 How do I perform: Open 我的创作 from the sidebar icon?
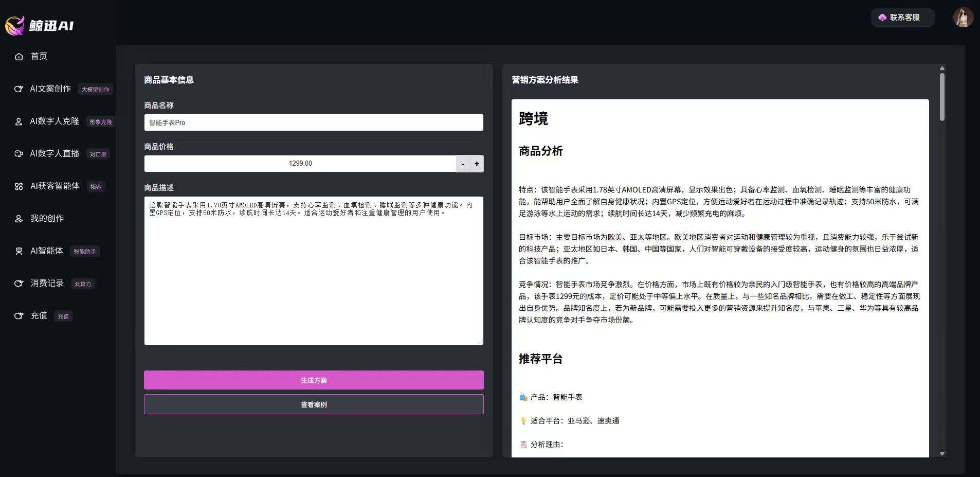pos(19,218)
